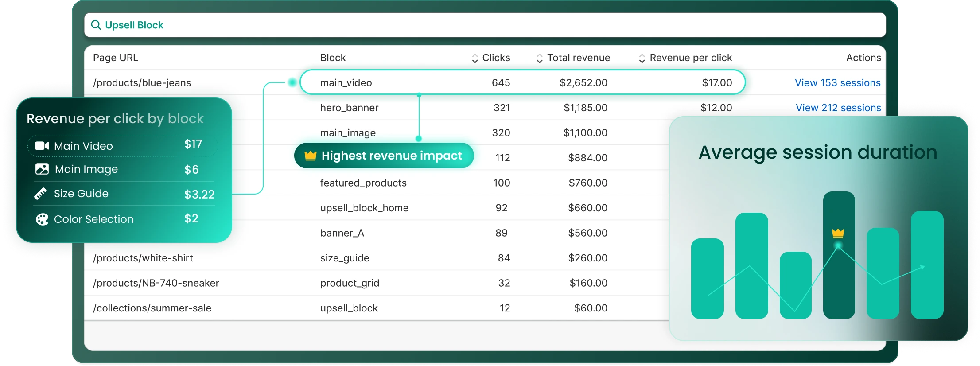The height and width of the screenshot is (366, 980).
Task: Click the /collections/summer-sale page URL
Action: [152, 308]
